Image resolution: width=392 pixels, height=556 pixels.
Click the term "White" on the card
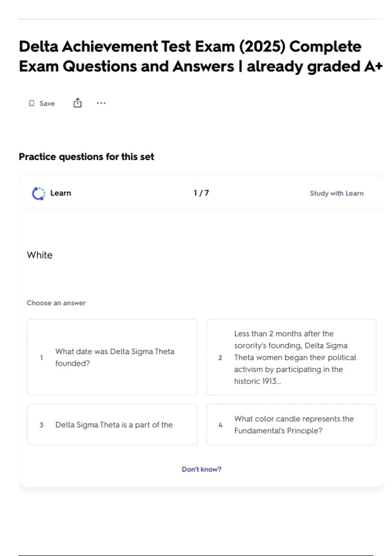pyautogui.click(x=40, y=255)
